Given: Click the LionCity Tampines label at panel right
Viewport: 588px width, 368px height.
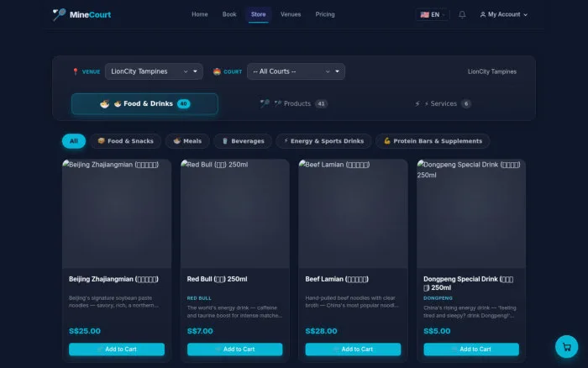Looking at the screenshot, I should pyautogui.click(x=492, y=71).
